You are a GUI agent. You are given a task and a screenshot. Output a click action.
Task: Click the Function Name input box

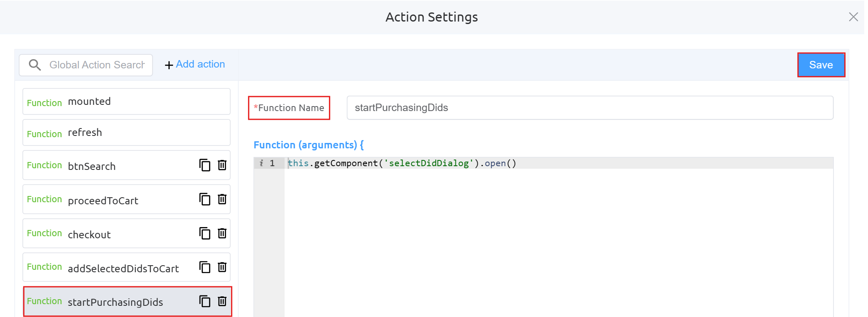589,108
